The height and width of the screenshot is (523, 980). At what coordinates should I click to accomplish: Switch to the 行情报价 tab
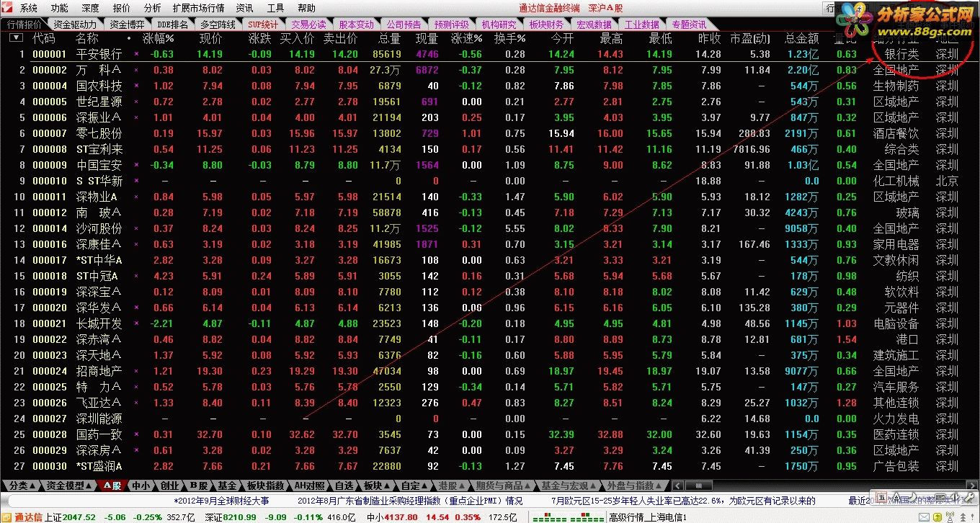pyautogui.click(x=24, y=24)
